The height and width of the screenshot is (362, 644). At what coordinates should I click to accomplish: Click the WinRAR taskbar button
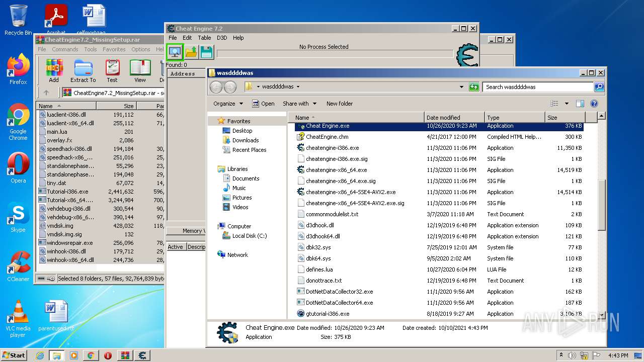tap(125, 355)
